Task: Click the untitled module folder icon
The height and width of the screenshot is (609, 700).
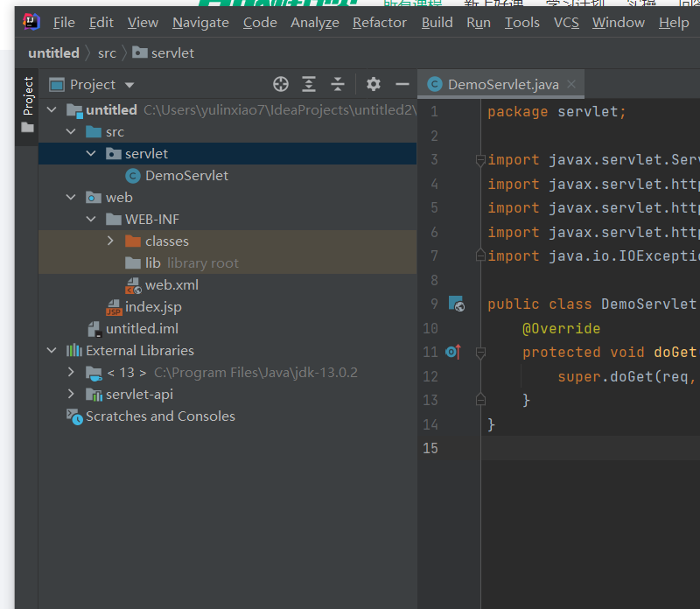Action: [74, 110]
